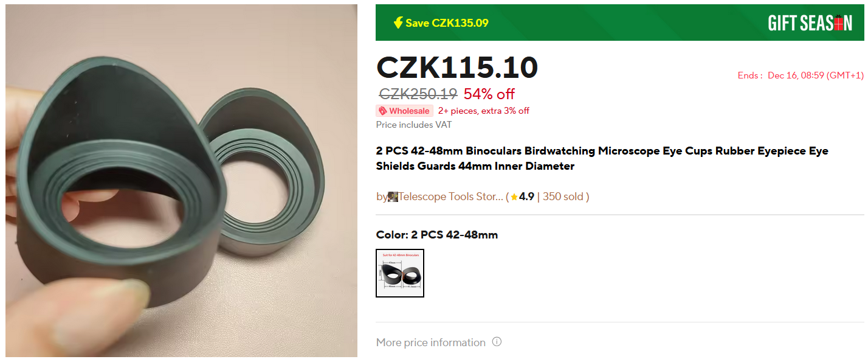868x362 pixels.
Task: Click the Save CZK135.09 banner text
Action: tap(447, 23)
